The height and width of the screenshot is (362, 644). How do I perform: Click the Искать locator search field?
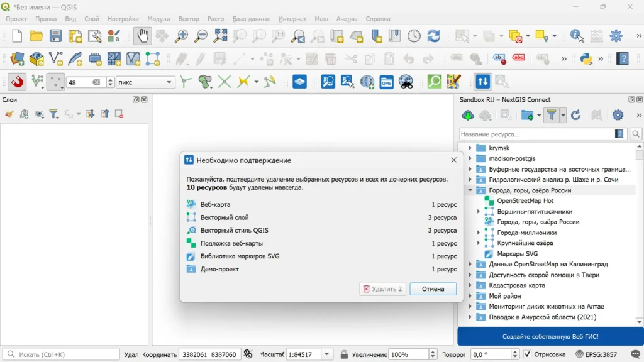61,354
